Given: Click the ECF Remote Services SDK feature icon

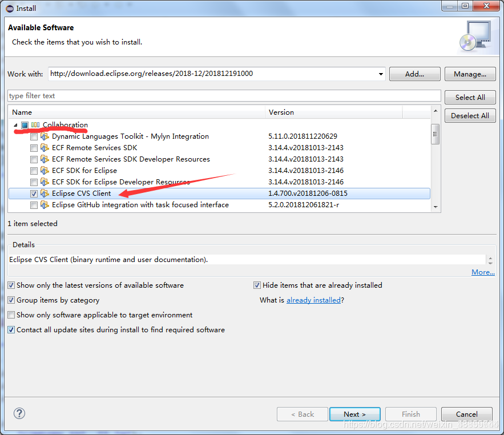Looking at the screenshot, I should [x=45, y=148].
